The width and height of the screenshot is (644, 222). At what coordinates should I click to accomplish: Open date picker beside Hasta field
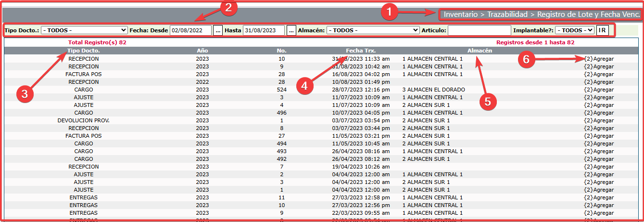coord(291,30)
